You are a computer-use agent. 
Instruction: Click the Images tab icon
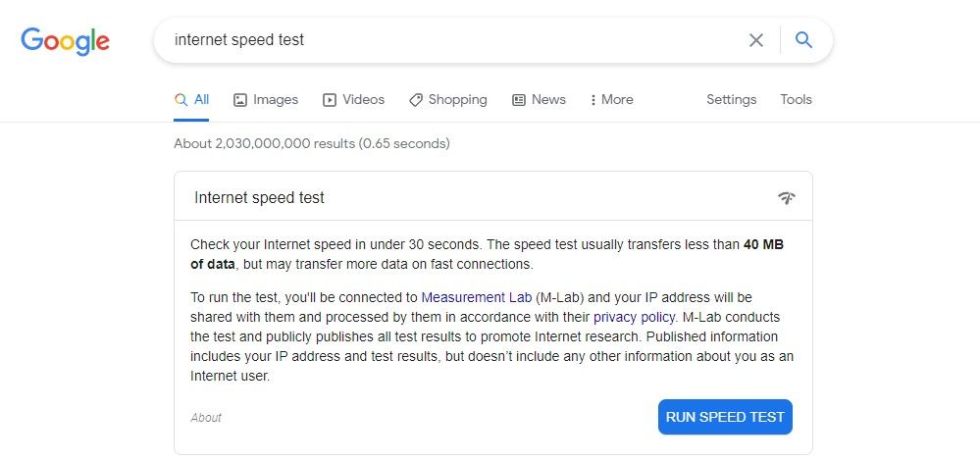(240, 100)
